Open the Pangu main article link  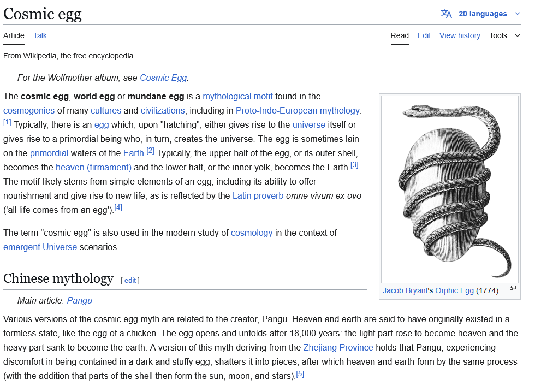[80, 301]
